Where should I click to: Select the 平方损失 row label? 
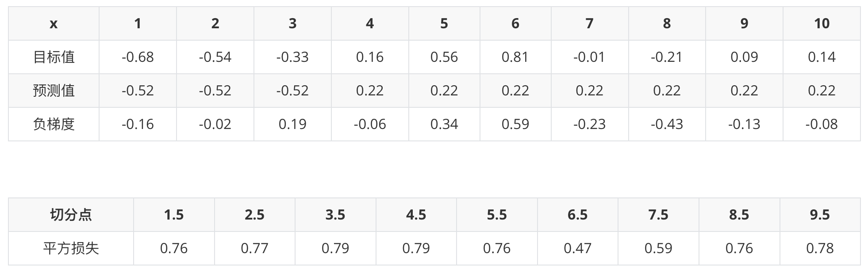[71, 248]
